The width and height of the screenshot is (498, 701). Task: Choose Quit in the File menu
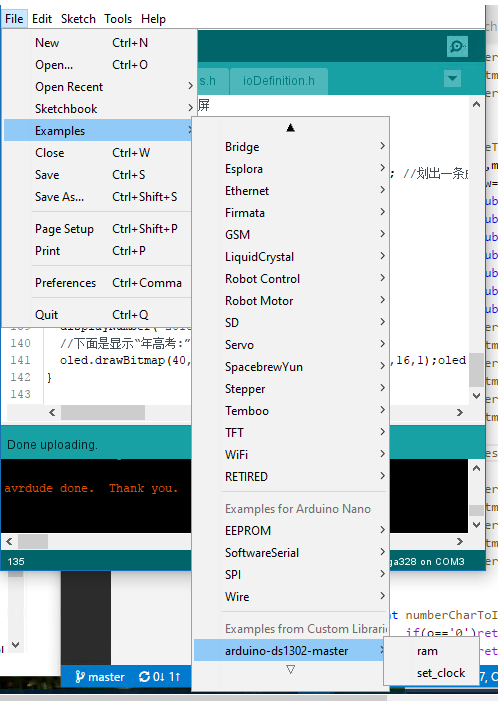click(98, 315)
